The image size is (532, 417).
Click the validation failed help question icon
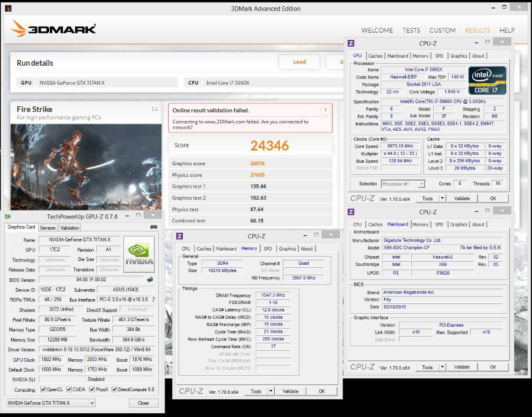pos(325,110)
